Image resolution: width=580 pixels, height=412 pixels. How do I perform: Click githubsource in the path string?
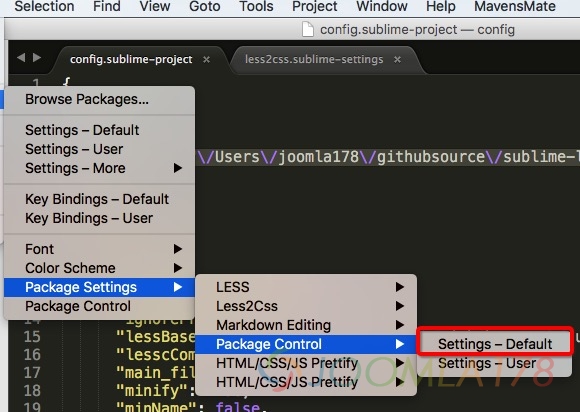point(431,157)
